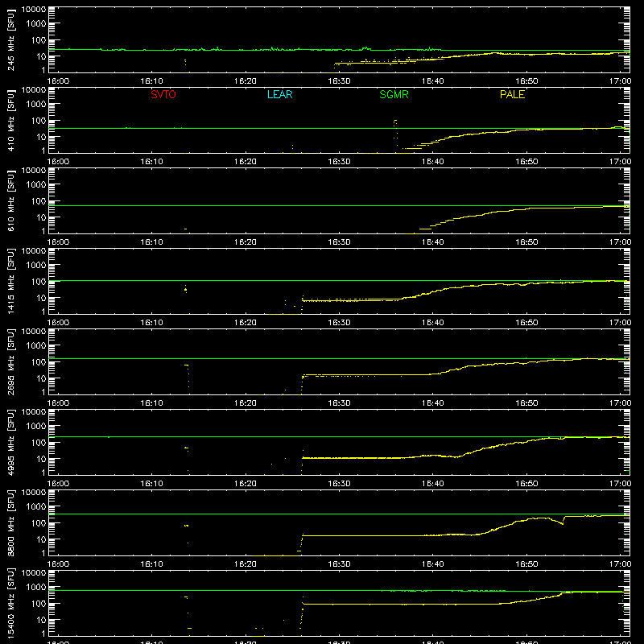Image resolution: width=644 pixels, height=644 pixels.
Task: Click the 16:00 time label under 8800 MHz plot
Action: click(58, 564)
